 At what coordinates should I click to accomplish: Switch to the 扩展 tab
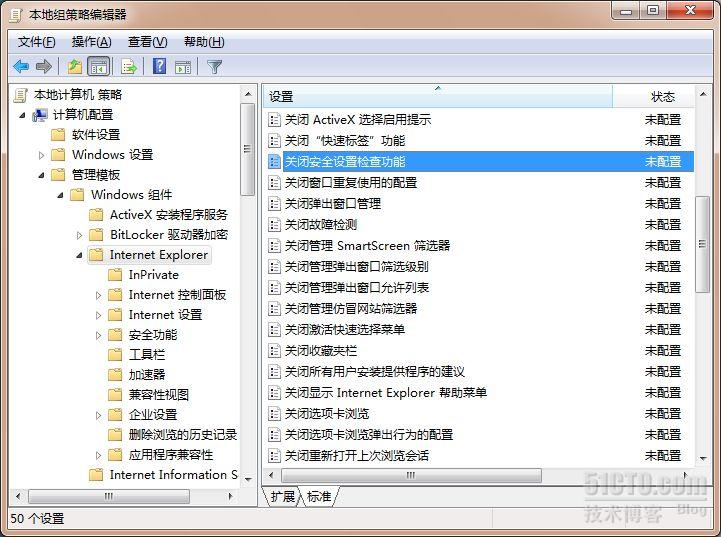[x=282, y=497]
